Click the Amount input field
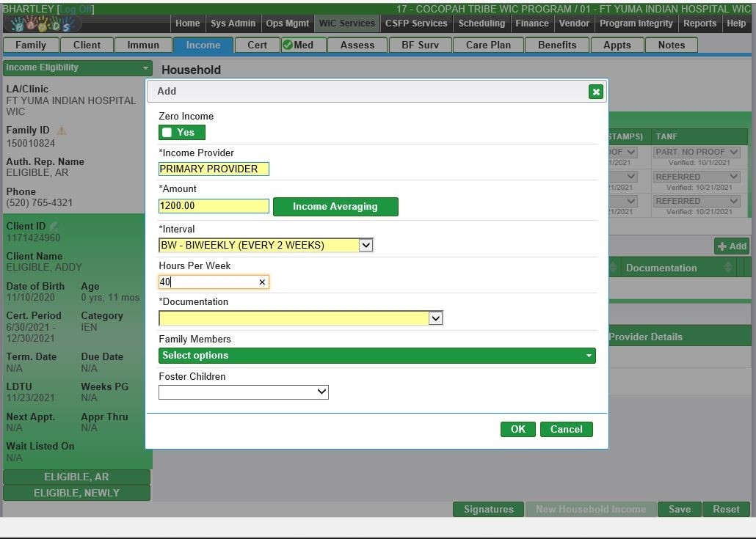 [x=214, y=206]
